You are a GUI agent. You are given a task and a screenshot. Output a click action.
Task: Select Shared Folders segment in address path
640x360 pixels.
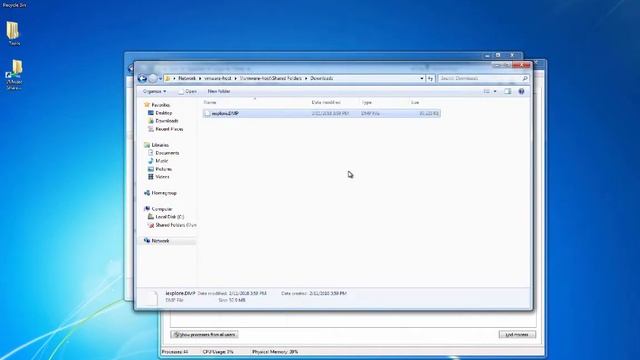tap(271, 78)
